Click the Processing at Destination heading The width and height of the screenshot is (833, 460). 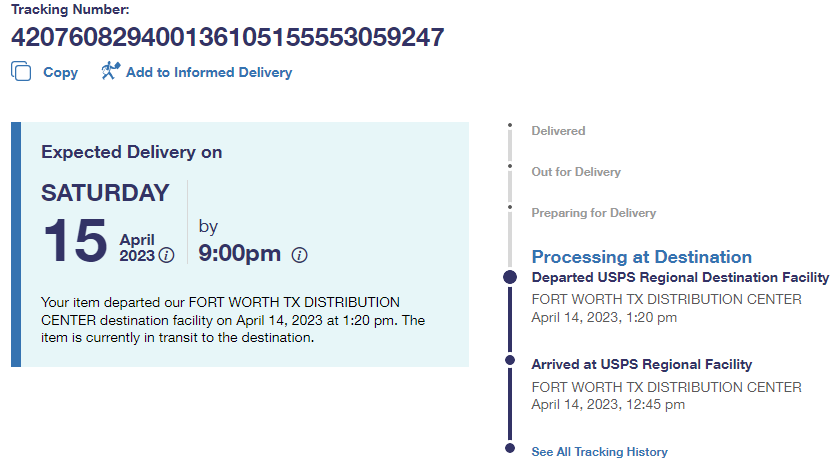(x=641, y=257)
